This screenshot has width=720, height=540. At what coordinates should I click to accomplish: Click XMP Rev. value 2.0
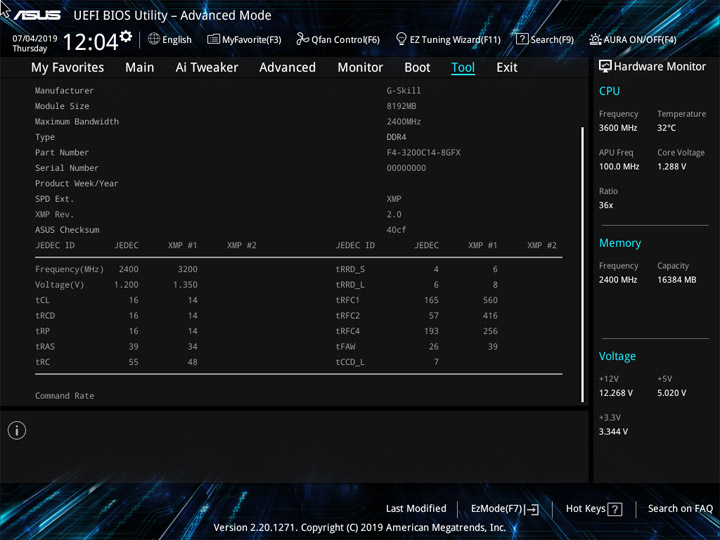394,214
